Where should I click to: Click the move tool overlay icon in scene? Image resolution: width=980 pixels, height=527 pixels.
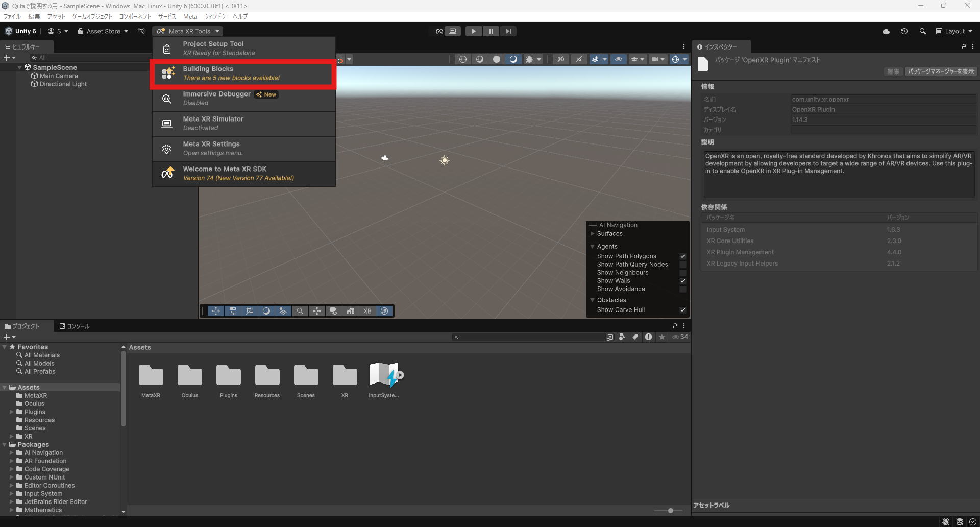click(216, 311)
